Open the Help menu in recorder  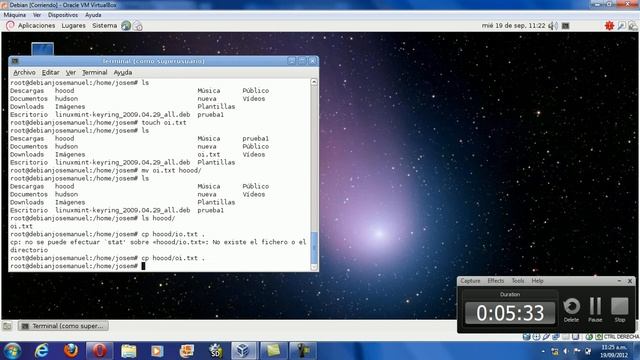[537, 281]
